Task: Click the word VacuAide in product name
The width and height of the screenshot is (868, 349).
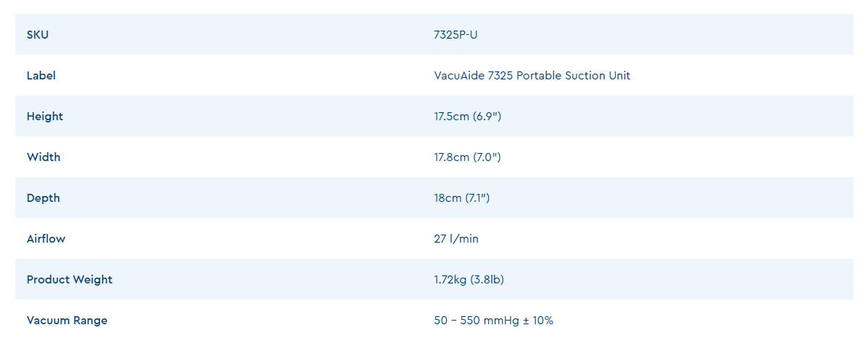Action: pyautogui.click(x=459, y=75)
